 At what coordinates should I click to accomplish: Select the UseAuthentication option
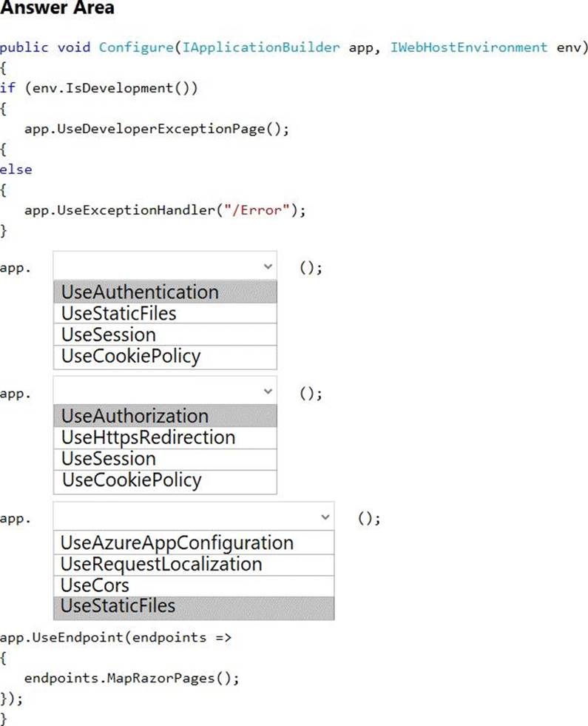140,292
